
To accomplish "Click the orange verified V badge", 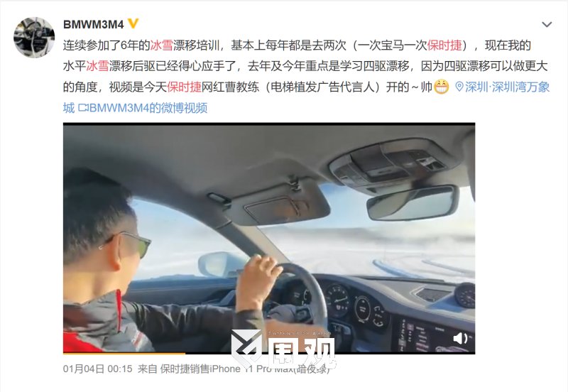I will click(x=133, y=23).
